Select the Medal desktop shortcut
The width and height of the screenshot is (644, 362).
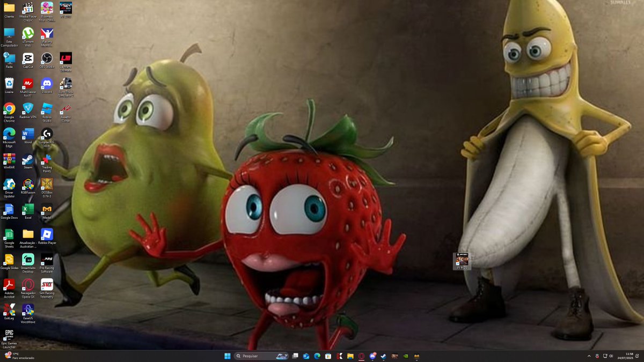tap(47, 212)
